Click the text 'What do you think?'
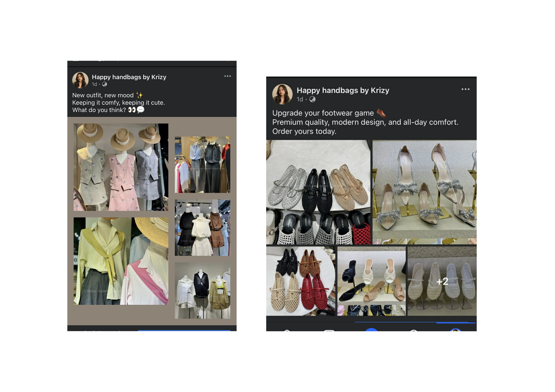This screenshot has height=392, width=555. click(x=99, y=110)
